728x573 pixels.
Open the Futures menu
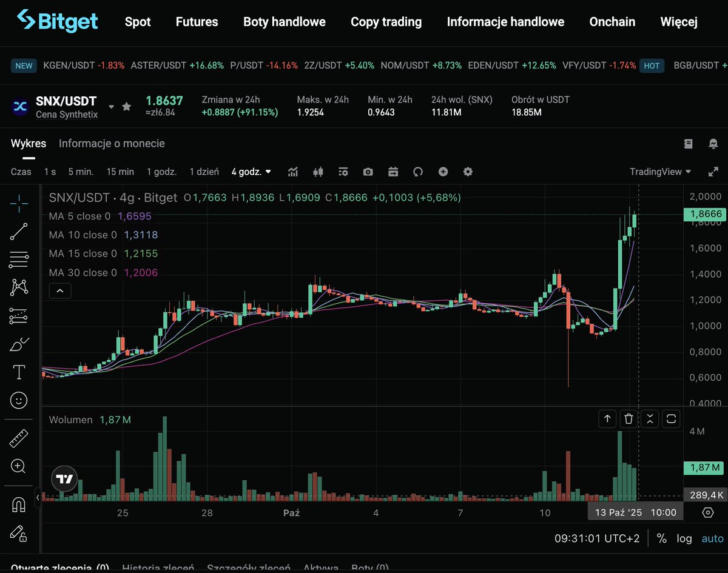coord(197,22)
